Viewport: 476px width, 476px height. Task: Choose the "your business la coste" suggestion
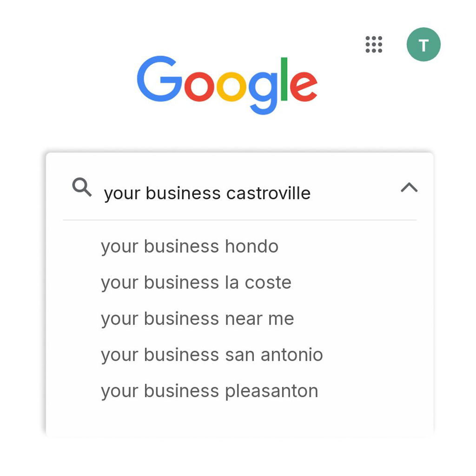coord(196,283)
